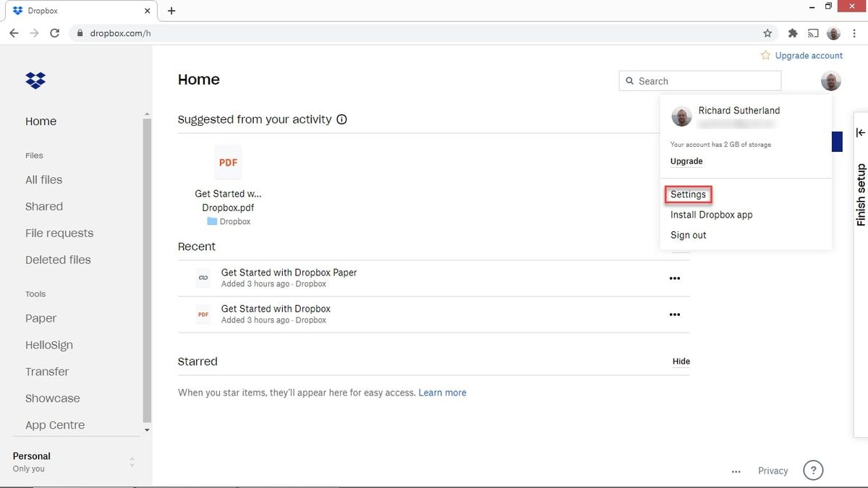The width and height of the screenshot is (868, 488).
Task: Hide the Starred section
Action: [681, 361]
